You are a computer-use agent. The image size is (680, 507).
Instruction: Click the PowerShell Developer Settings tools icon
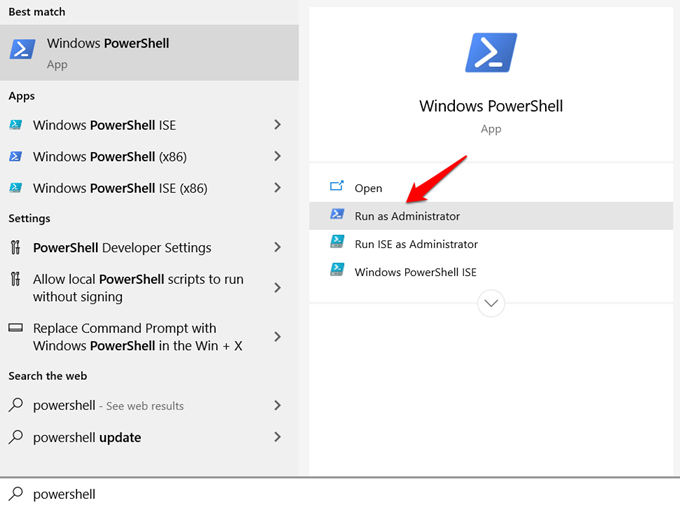(x=16, y=247)
